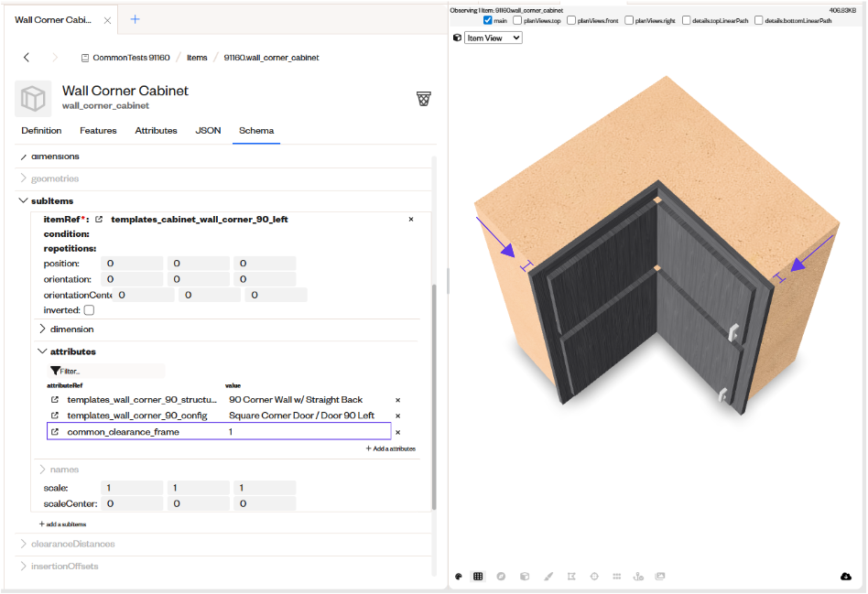Click the first scale value field
The height and width of the screenshot is (594, 868).
pyautogui.click(x=132, y=488)
